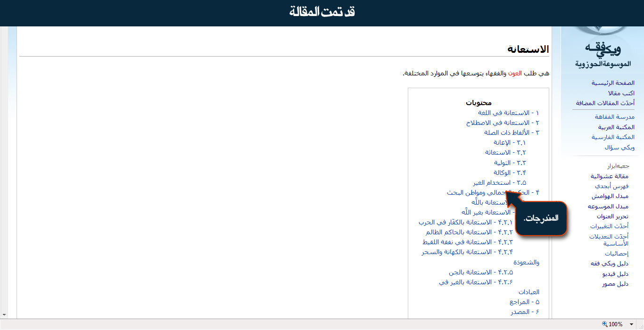Open أحدث التعديلات الأساسية link

click(609, 240)
